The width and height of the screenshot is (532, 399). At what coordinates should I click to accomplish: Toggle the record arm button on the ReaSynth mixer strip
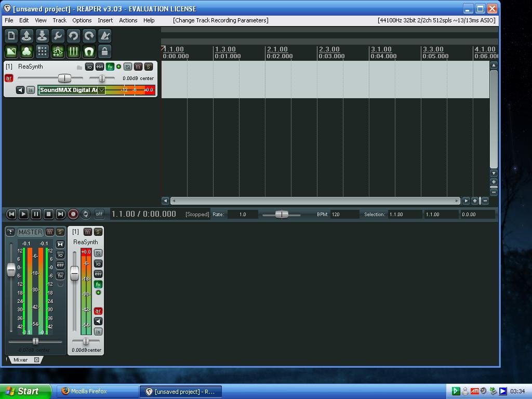pyautogui.click(x=98, y=311)
